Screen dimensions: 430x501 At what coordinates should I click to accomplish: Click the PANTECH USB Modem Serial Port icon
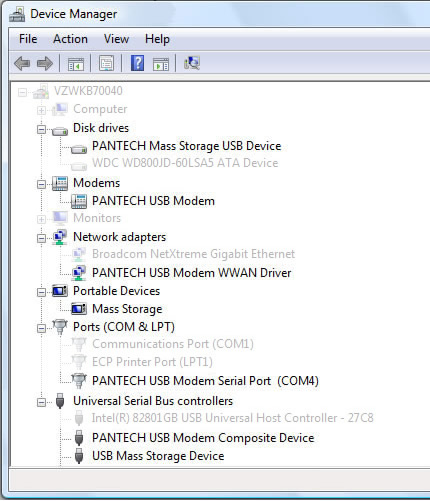pyautogui.click(x=79, y=381)
